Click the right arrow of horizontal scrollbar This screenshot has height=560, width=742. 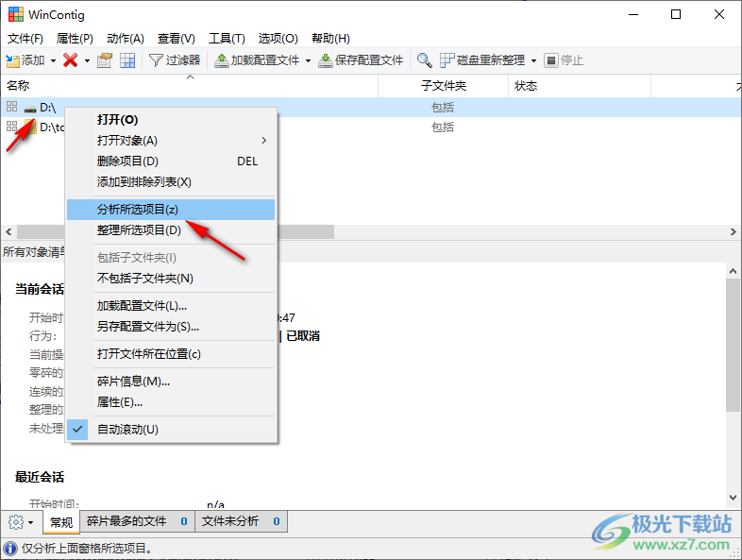pyautogui.click(x=733, y=232)
